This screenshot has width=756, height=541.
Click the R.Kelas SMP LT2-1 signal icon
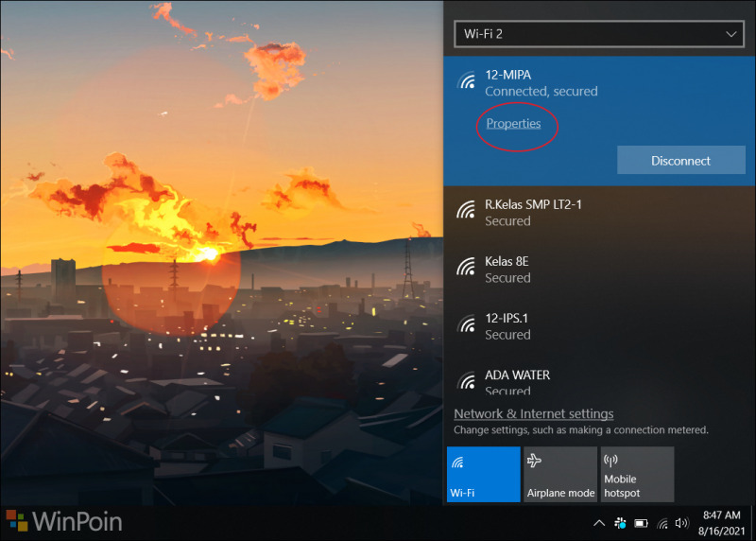click(466, 210)
